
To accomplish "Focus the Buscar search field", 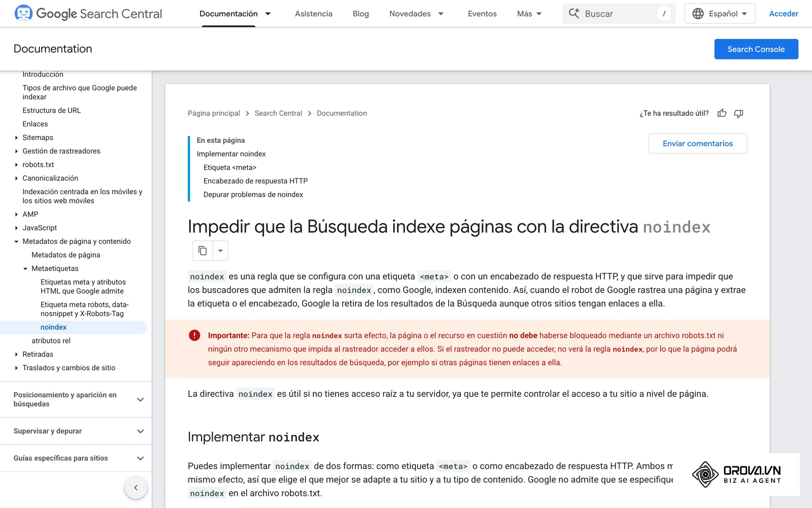I will (619, 14).
